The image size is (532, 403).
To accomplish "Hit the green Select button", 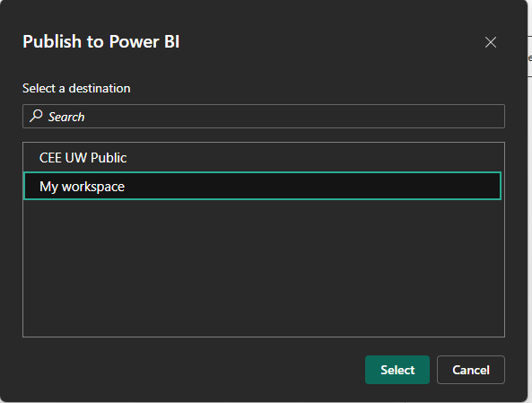I will [397, 370].
